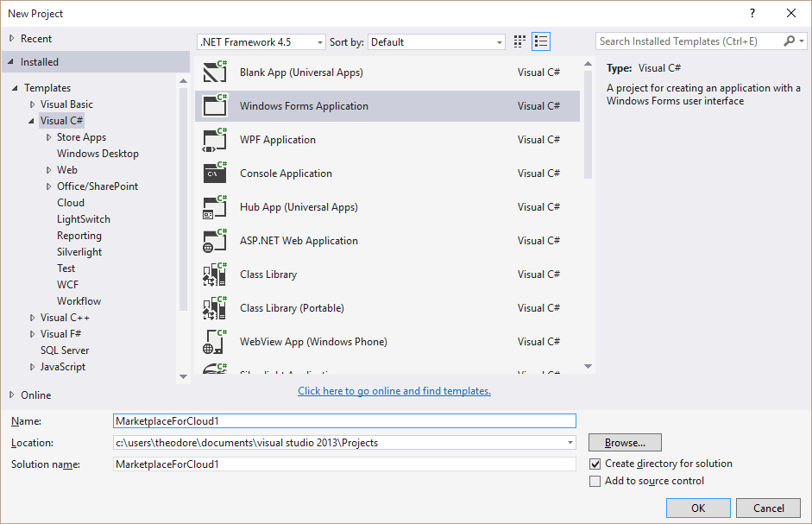
Task: Select the Class Library (Portable) icon
Action: (215, 308)
